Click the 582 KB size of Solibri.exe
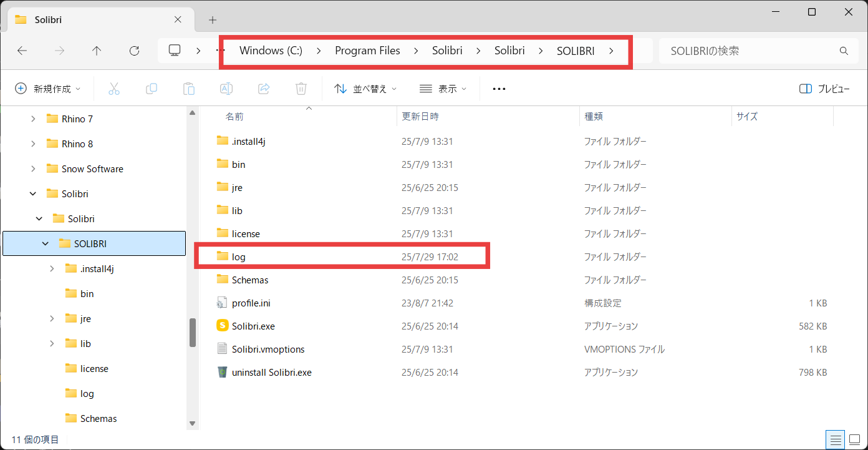Screen dimensions: 868x450 (813, 326)
